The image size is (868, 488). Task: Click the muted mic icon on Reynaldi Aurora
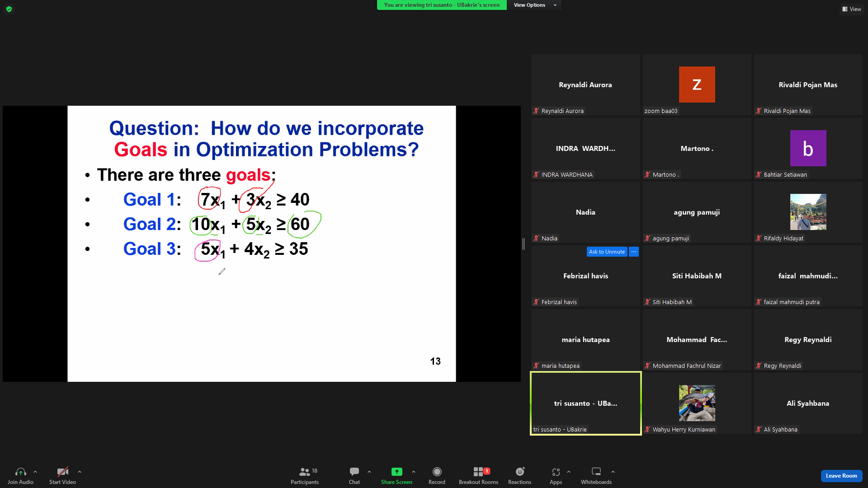point(536,111)
